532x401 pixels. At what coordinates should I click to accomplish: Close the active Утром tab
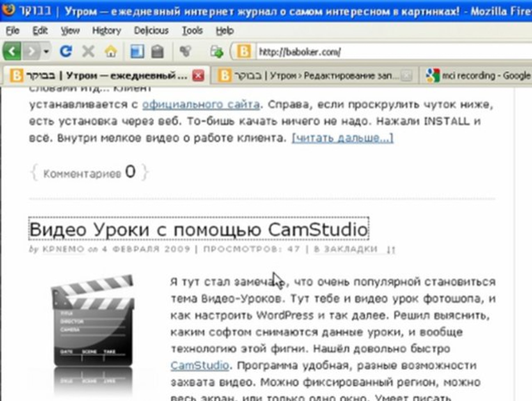pos(198,76)
